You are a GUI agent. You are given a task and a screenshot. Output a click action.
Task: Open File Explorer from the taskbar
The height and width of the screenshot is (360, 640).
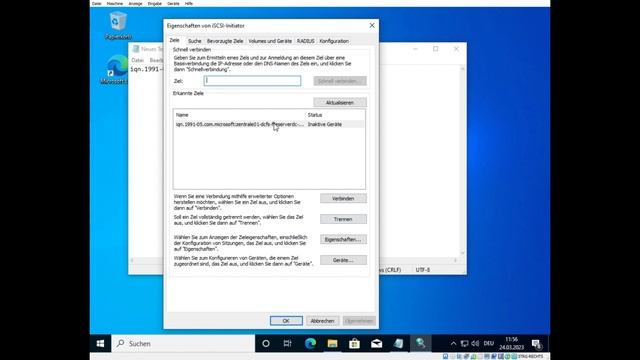[332, 343]
